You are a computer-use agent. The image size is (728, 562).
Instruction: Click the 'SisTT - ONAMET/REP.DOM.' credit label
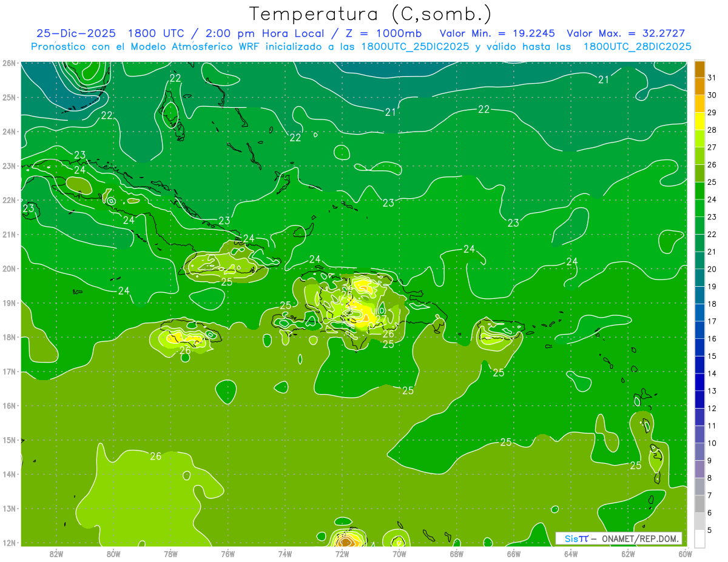619,538
